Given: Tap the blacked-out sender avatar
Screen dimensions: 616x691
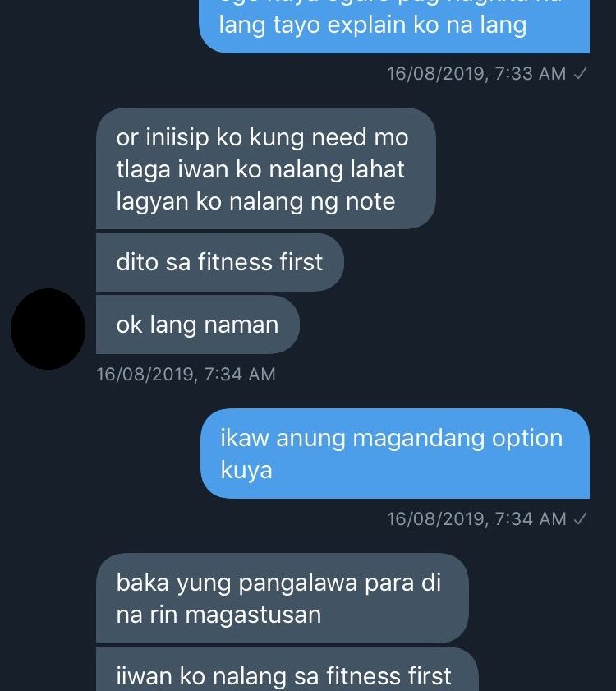Looking at the screenshot, I should pos(48,329).
